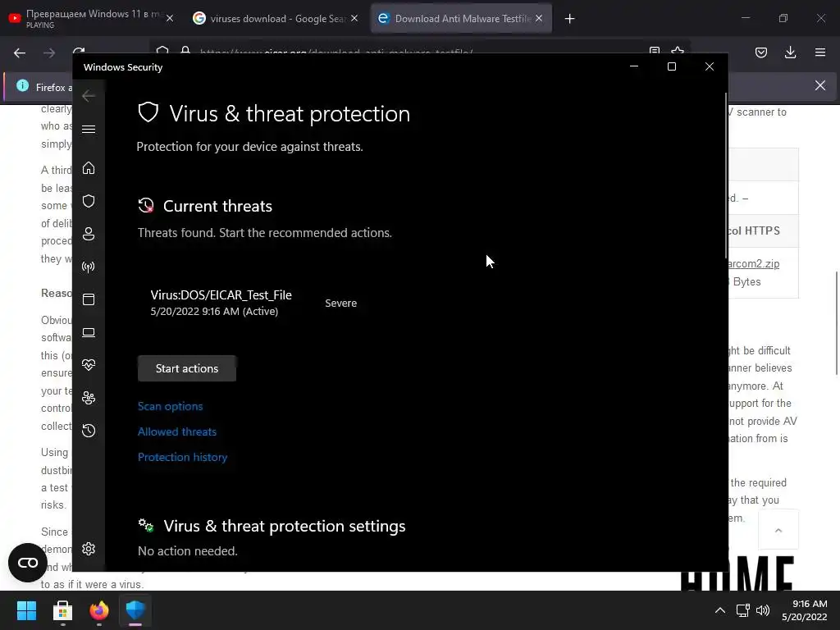Open App & browser control icon in sidebar
Screen dimensions: 840x630
(89, 299)
